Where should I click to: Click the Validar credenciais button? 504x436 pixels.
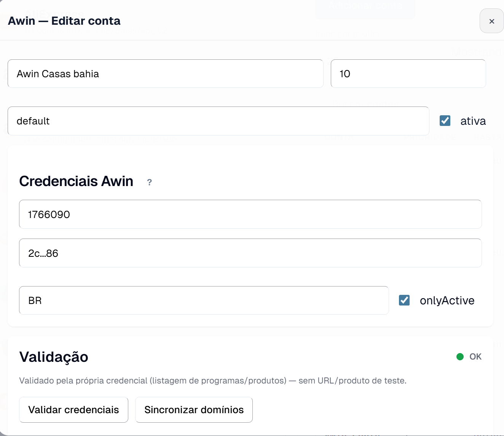(x=73, y=410)
